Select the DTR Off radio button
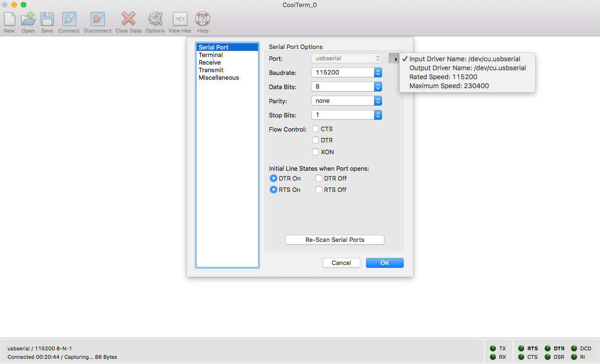600x364 pixels. 319,179
